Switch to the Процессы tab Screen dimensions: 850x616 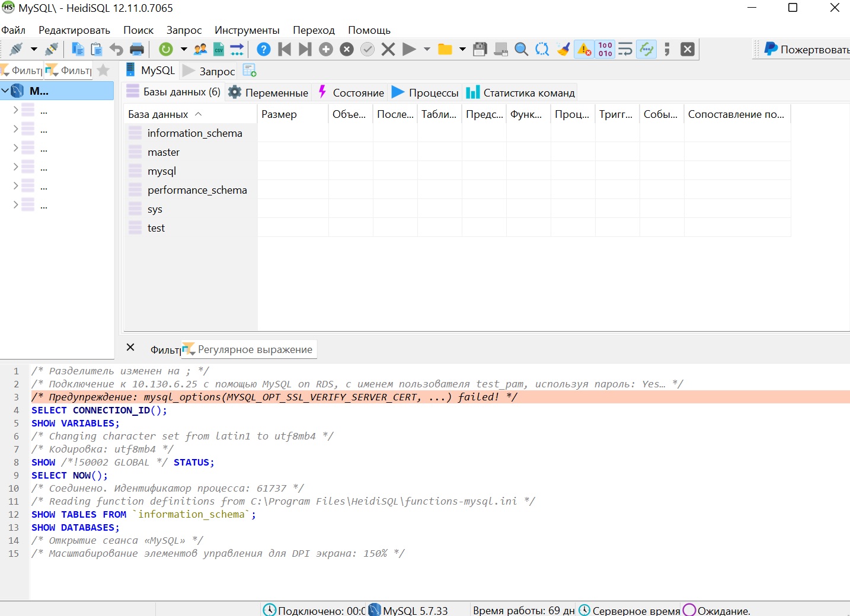click(426, 92)
